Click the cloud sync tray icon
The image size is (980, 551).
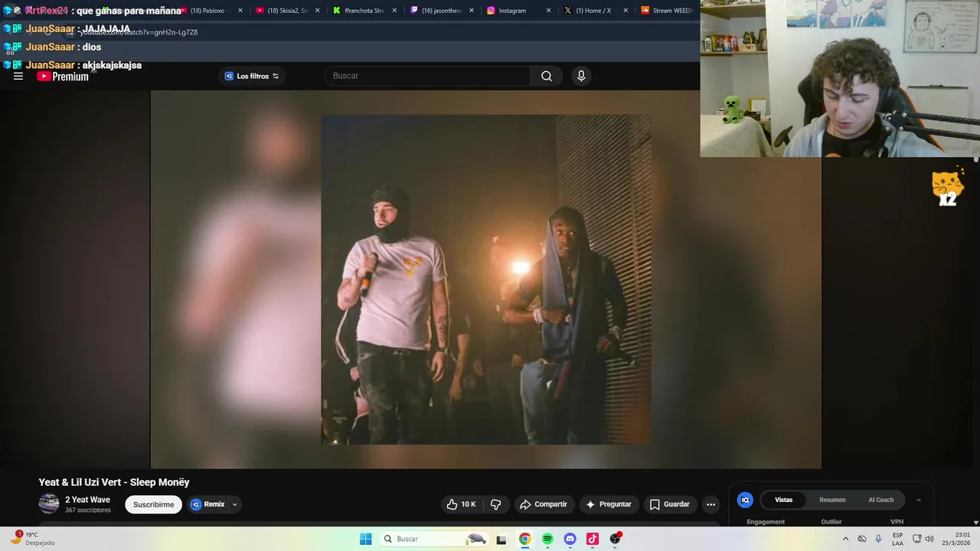[862, 539]
